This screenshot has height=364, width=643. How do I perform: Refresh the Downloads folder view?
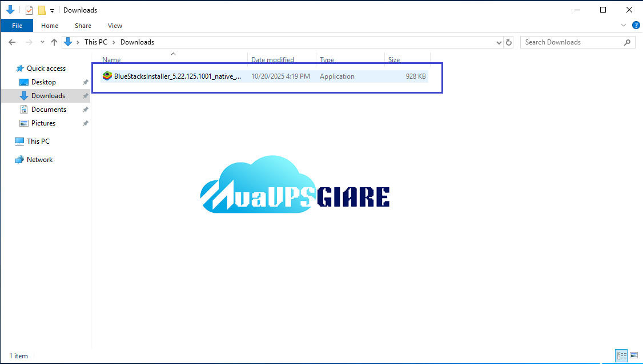pos(509,42)
